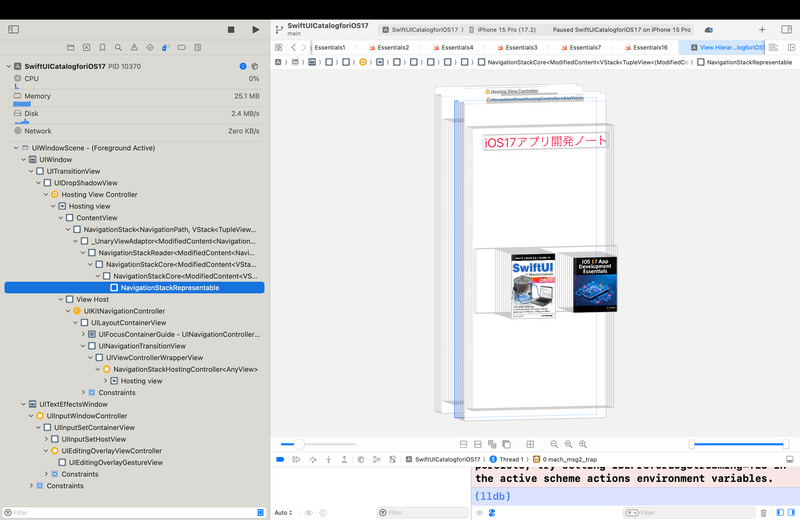Collapse the Hosting View Controller node
Screen dimensions: 800x520
[46, 194]
